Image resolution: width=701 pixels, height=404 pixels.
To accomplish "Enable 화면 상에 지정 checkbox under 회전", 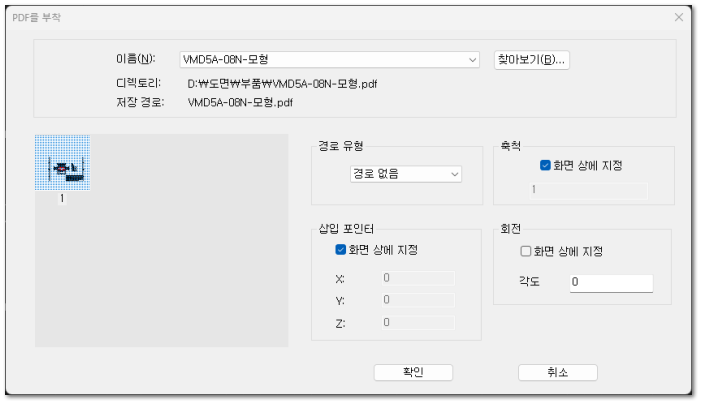I will 526,251.
